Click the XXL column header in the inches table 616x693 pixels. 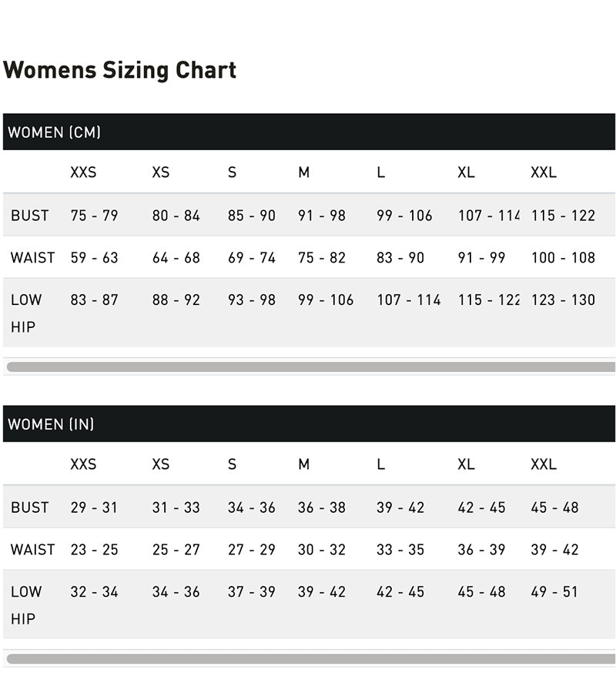pos(543,464)
